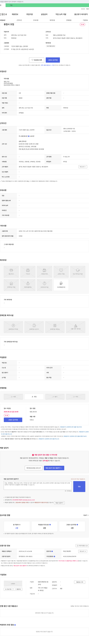Open the 실업급여 main menu

(x=44, y=14)
